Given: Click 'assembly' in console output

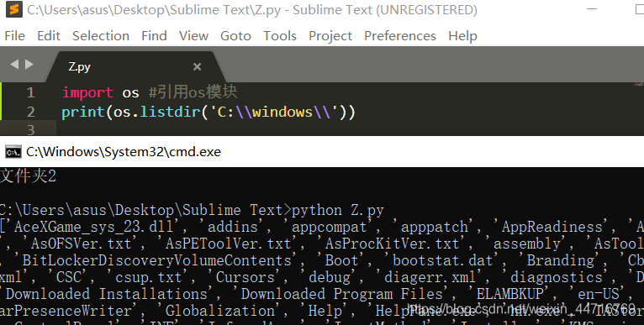Looking at the screenshot, I should click(x=526, y=244).
